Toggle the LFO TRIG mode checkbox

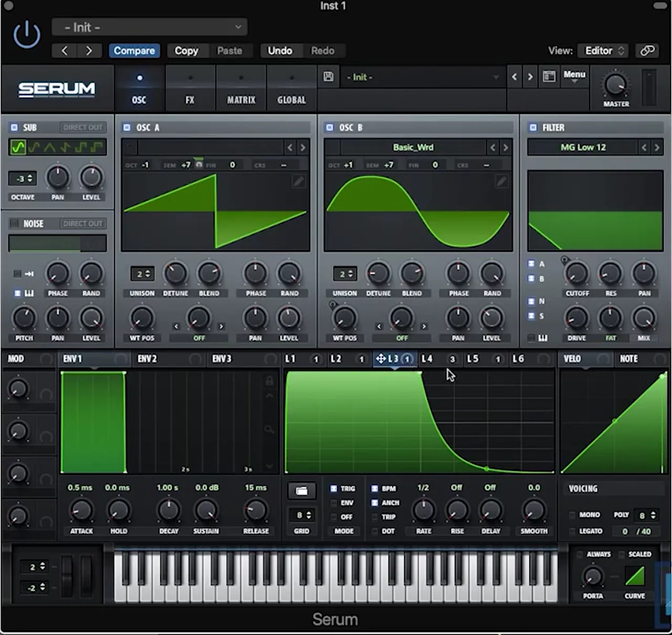point(333,489)
